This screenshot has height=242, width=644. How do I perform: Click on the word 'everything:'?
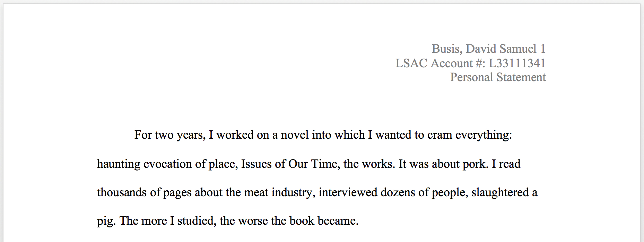(484, 135)
